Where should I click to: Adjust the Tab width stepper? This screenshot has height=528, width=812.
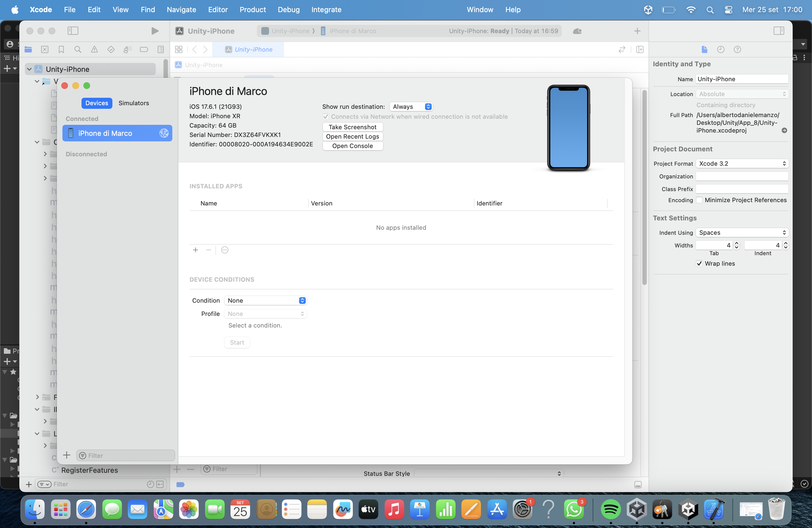click(737, 245)
